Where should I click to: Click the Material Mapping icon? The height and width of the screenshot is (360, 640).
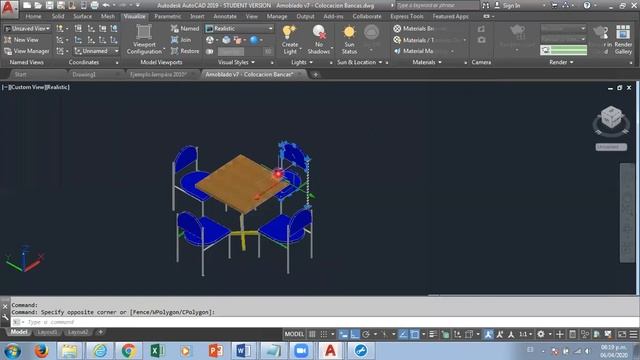pyautogui.click(x=413, y=51)
